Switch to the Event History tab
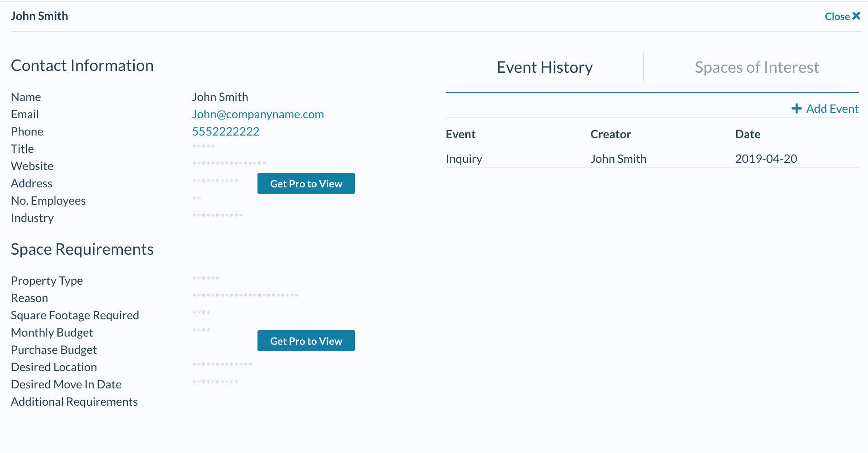868x453 pixels. pyautogui.click(x=545, y=67)
